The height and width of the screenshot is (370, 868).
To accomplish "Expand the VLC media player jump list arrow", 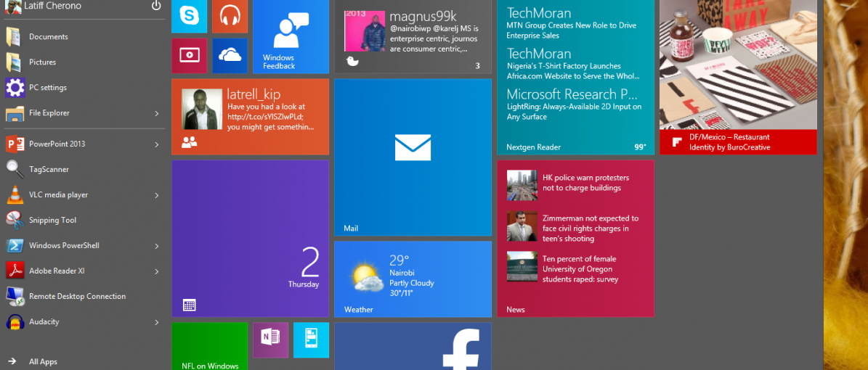I will pyautogui.click(x=157, y=195).
